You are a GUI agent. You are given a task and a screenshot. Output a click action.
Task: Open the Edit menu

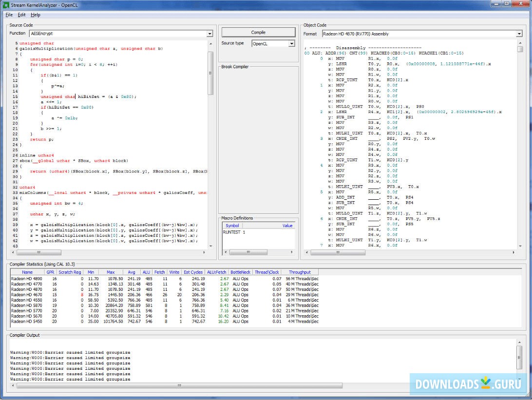21,15
